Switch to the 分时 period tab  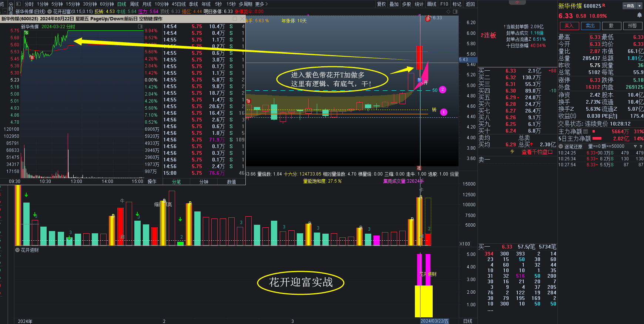(x=29, y=4)
